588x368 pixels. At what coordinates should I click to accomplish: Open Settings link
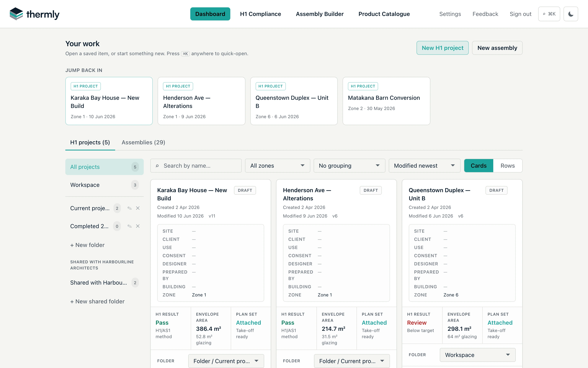pyautogui.click(x=450, y=14)
